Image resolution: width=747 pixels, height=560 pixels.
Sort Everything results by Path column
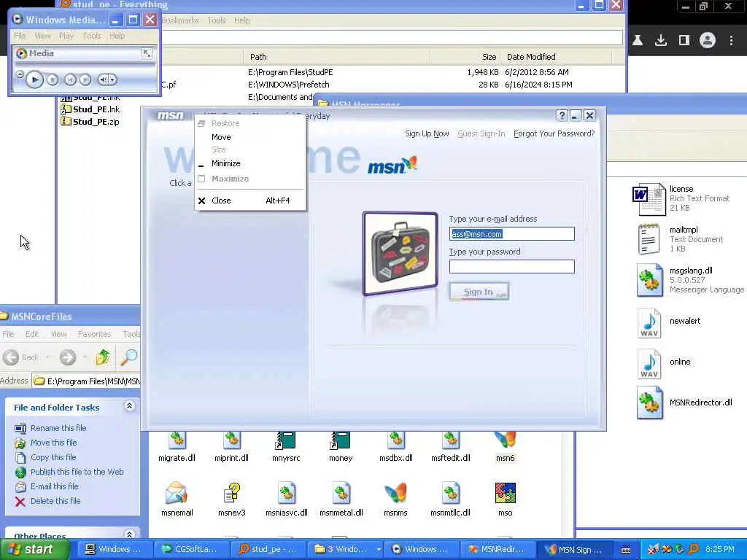point(336,57)
